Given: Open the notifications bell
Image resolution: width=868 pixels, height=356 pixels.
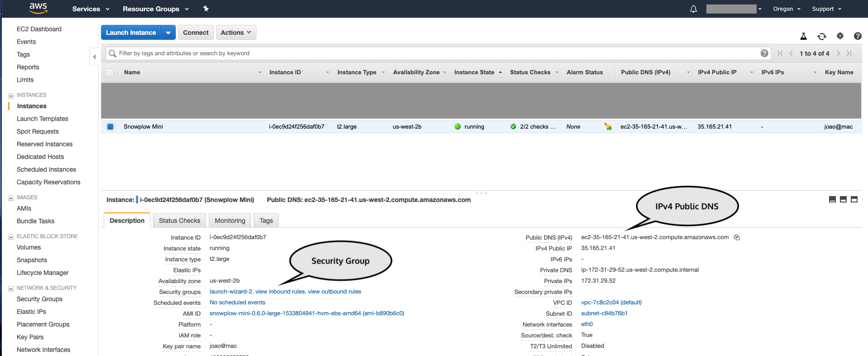Looking at the screenshot, I should (693, 9).
